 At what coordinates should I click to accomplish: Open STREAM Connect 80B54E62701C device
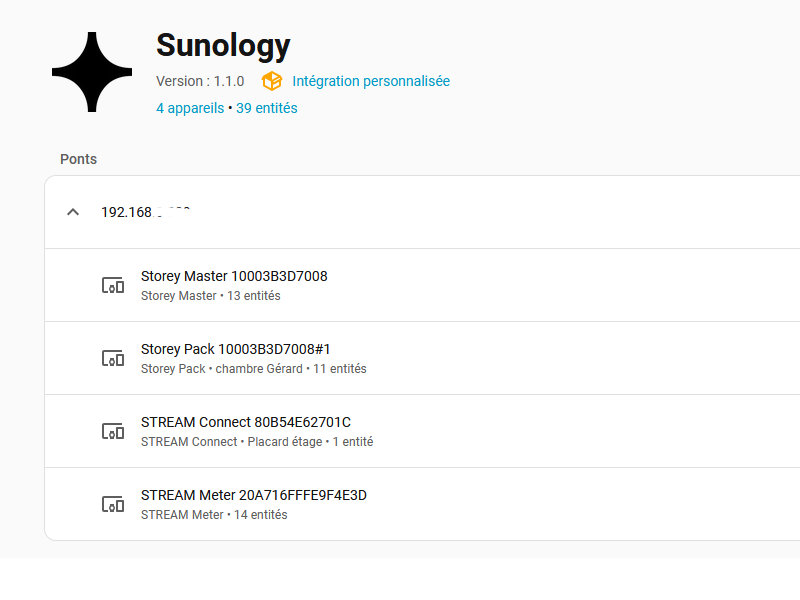click(246, 422)
